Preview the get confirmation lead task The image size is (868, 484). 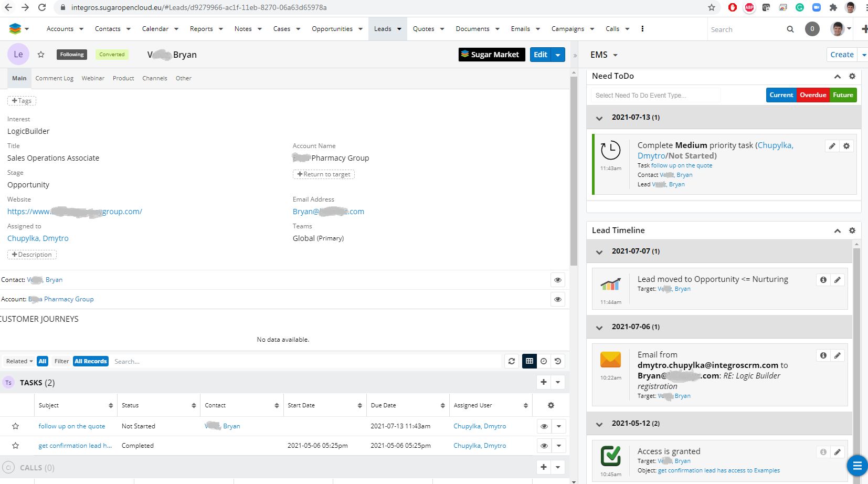pos(544,446)
